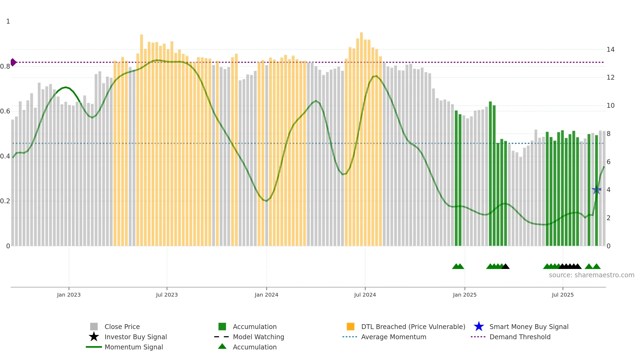Viewport: 644px width, 362px height.
Task: Click the Jul 2025 x-axis tick label
Action: [x=563, y=295]
